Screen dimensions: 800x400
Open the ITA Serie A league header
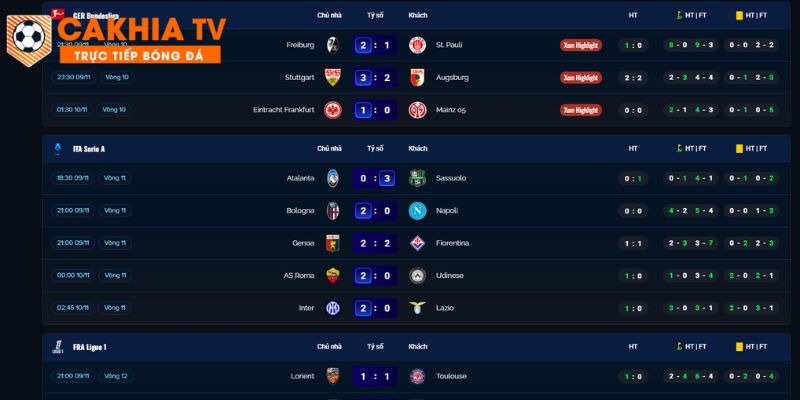click(x=89, y=148)
